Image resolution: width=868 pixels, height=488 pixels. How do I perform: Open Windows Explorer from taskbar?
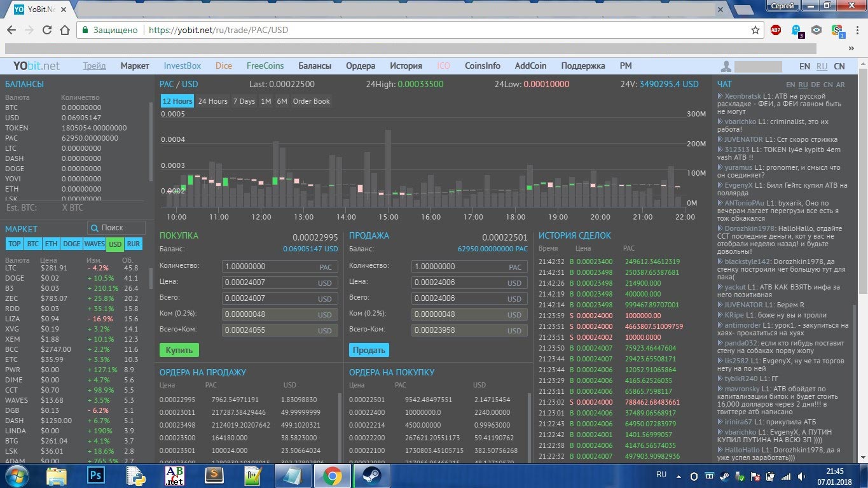click(57, 475)
